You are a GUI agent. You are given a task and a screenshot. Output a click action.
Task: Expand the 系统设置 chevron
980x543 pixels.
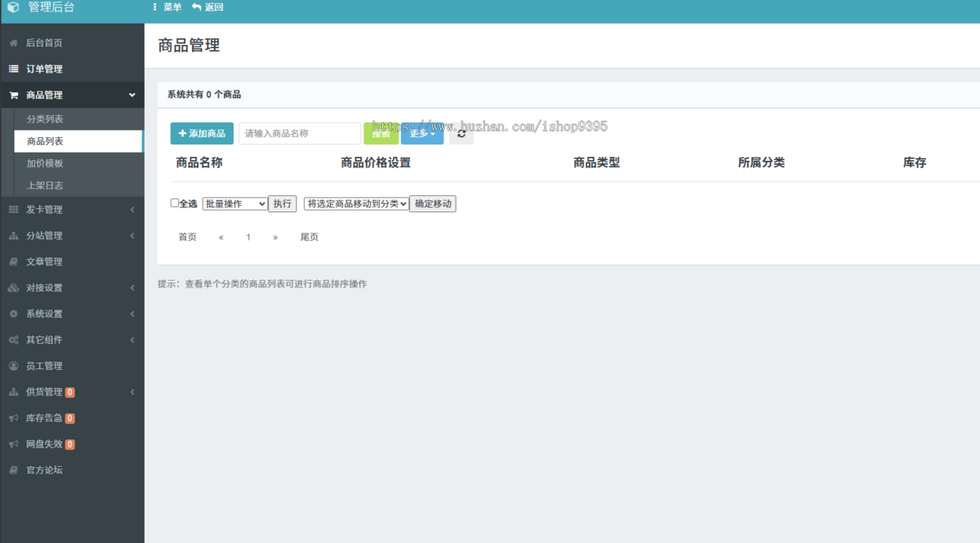132,314
